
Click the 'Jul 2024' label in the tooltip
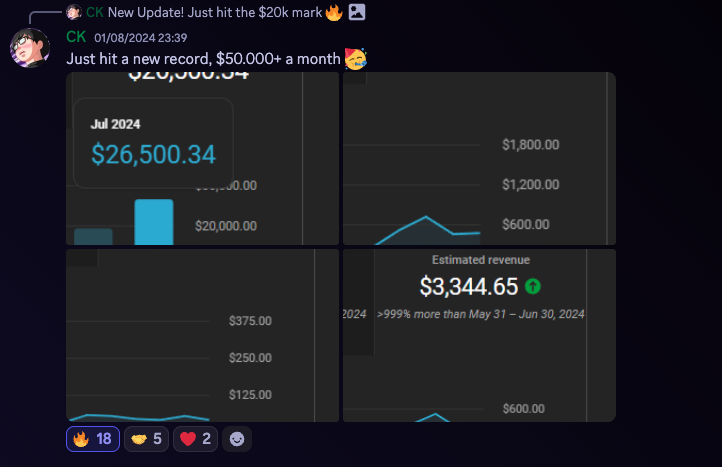115,124
